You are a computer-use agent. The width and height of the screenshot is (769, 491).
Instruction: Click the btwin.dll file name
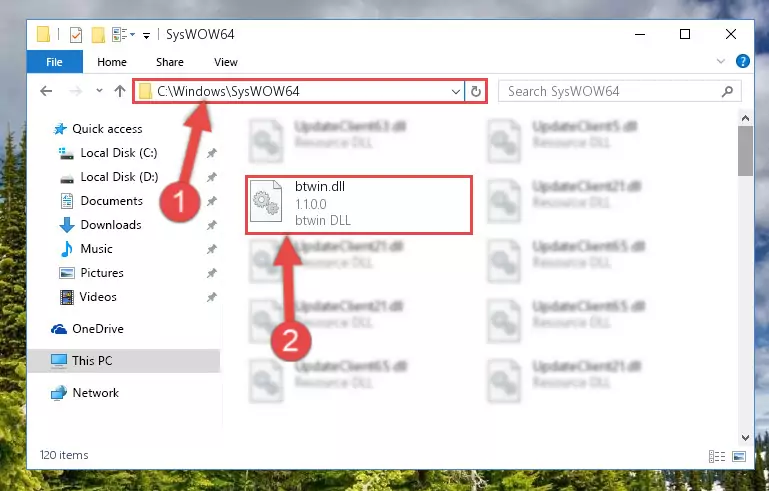(320, 186)
